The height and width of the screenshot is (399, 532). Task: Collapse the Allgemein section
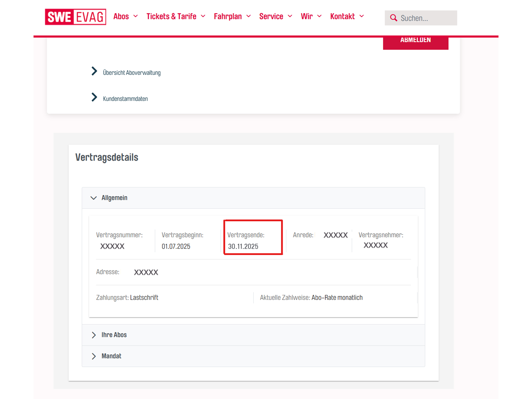[x=114, y=198]
